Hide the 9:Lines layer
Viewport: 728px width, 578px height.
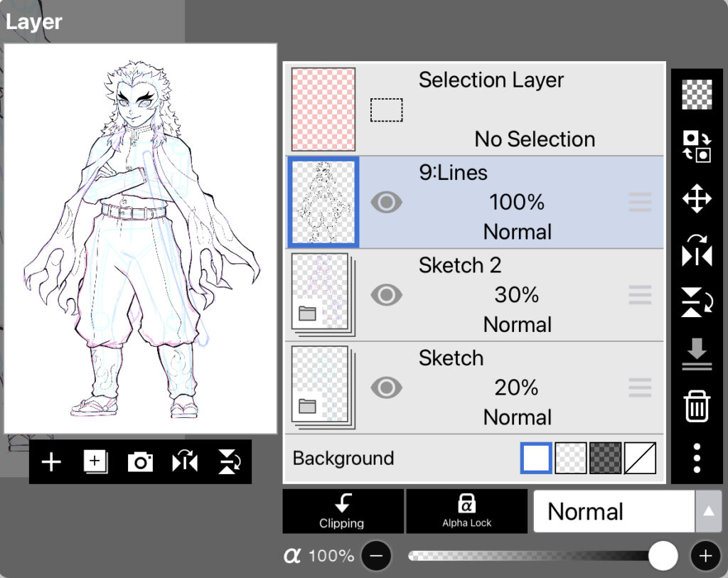387,203
